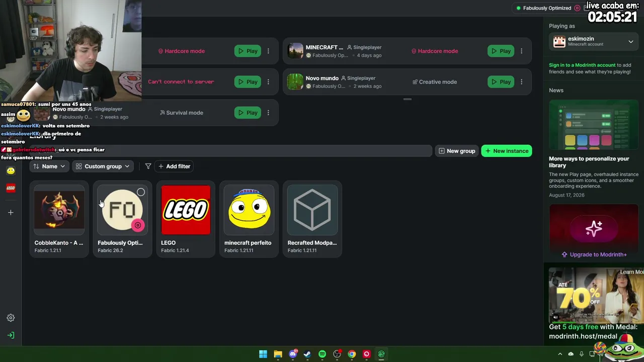Mute the advertisement video sound icon
This screenshot has width=644, height=362.
pyautogui.click(x=555, y=317)
